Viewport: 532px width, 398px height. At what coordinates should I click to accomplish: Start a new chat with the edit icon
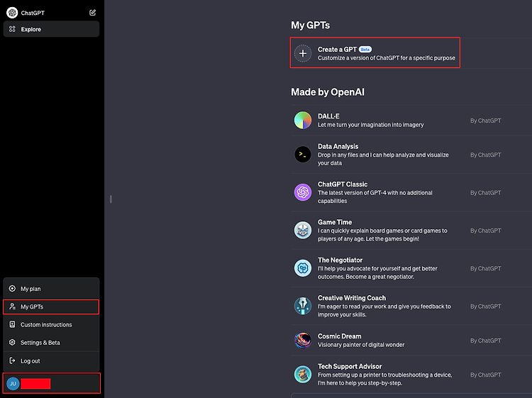(93, 13)
